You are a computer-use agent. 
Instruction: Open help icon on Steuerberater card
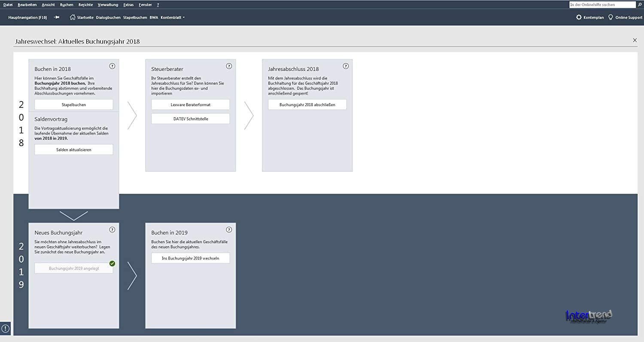(229, 66)
